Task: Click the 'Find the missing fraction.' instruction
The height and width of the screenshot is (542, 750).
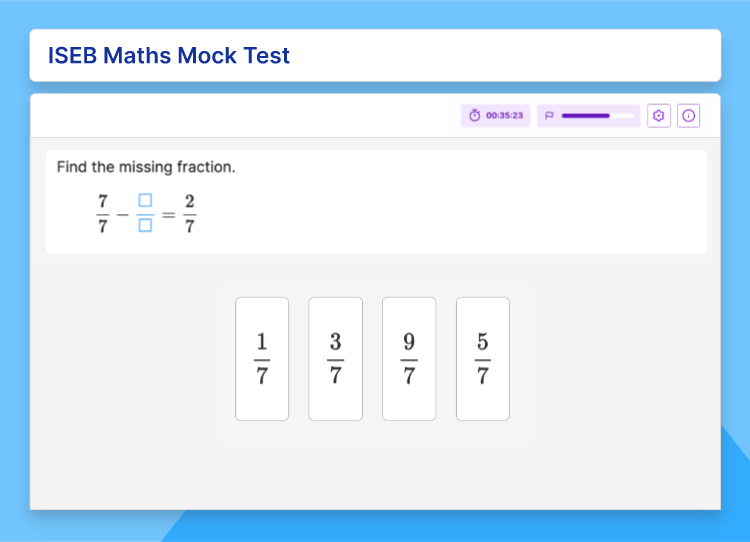Action: coord(146,167)
